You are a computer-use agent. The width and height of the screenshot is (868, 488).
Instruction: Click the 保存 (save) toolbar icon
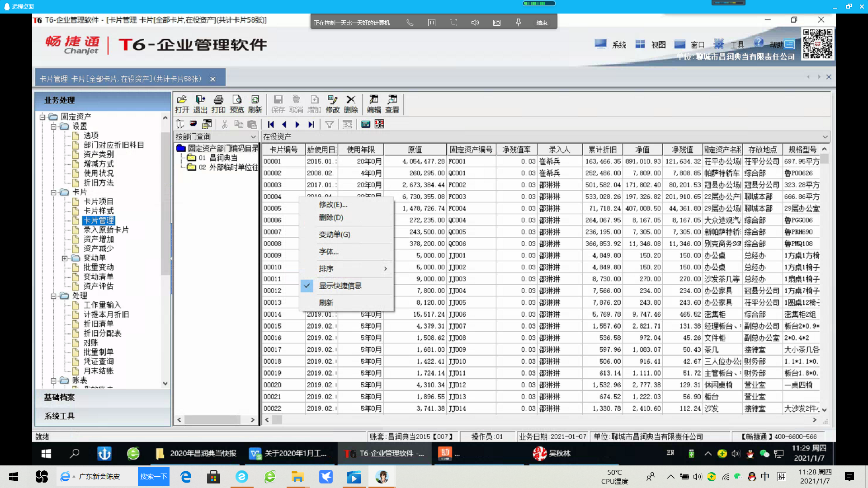point(278,104)
